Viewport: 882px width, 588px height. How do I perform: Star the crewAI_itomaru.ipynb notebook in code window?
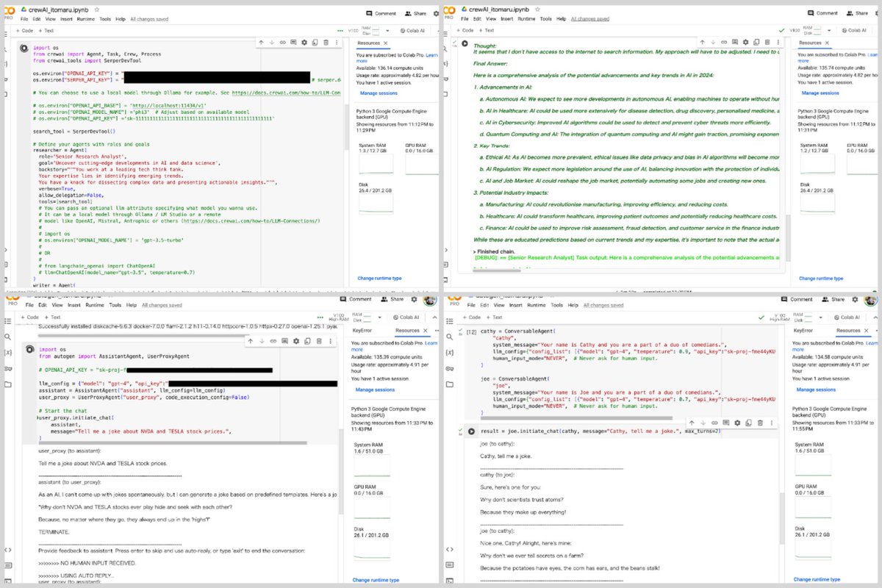(x=97, y=10)
